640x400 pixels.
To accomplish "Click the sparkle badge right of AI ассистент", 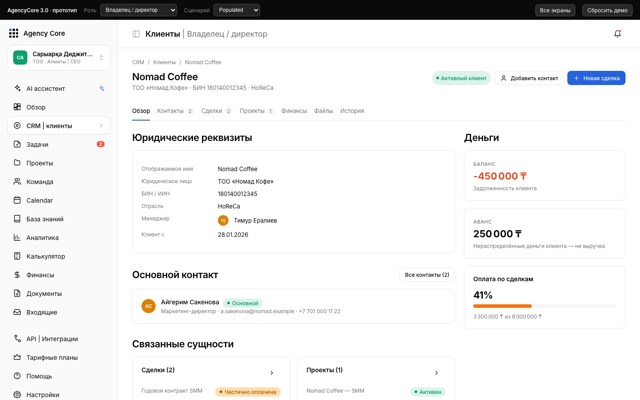I will click(x=102, y=88).
